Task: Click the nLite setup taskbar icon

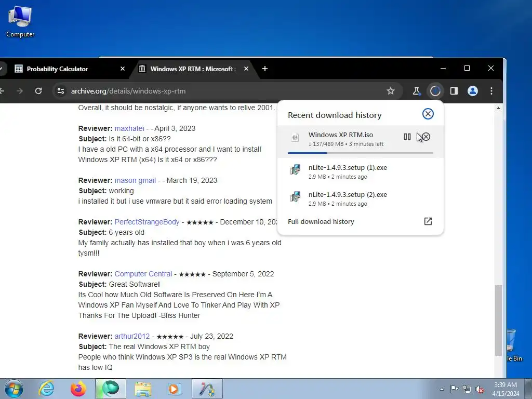Action: click(207, 389)
